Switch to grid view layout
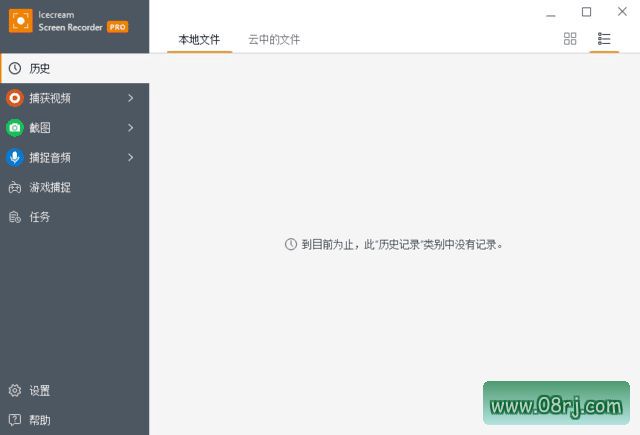The height and width of the screenshot is (435, 640). pos(570,39)
